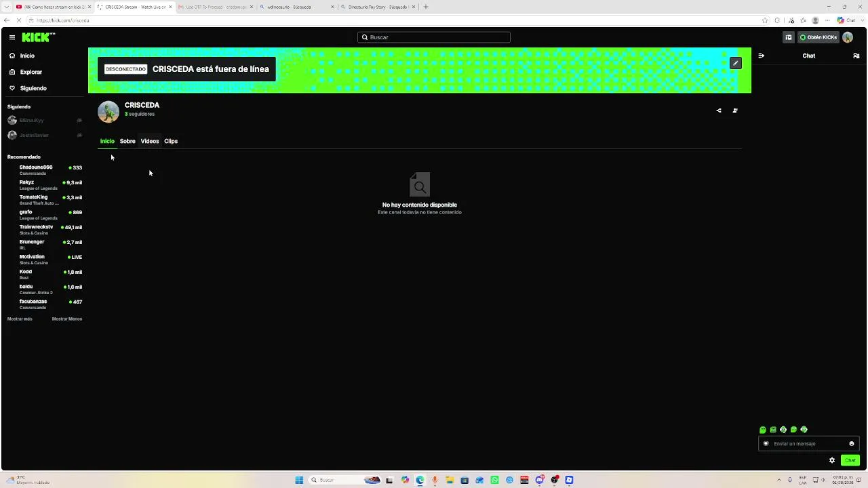Viewport: 868px width, 488px height.
Task: Expand the Copilot Chat dropdown chevron
Action: pyautogui.click(x=862, y=20)
